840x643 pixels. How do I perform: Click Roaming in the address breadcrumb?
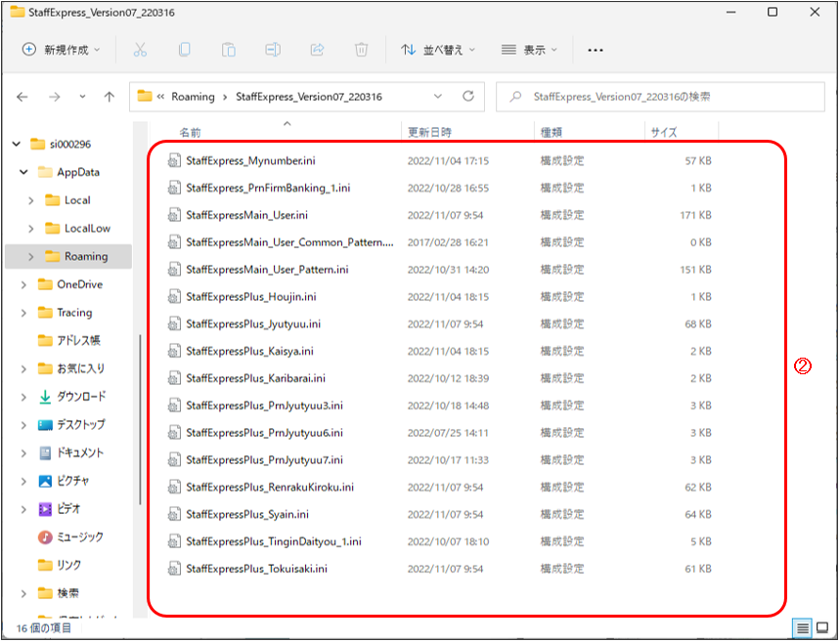(193, 97)
